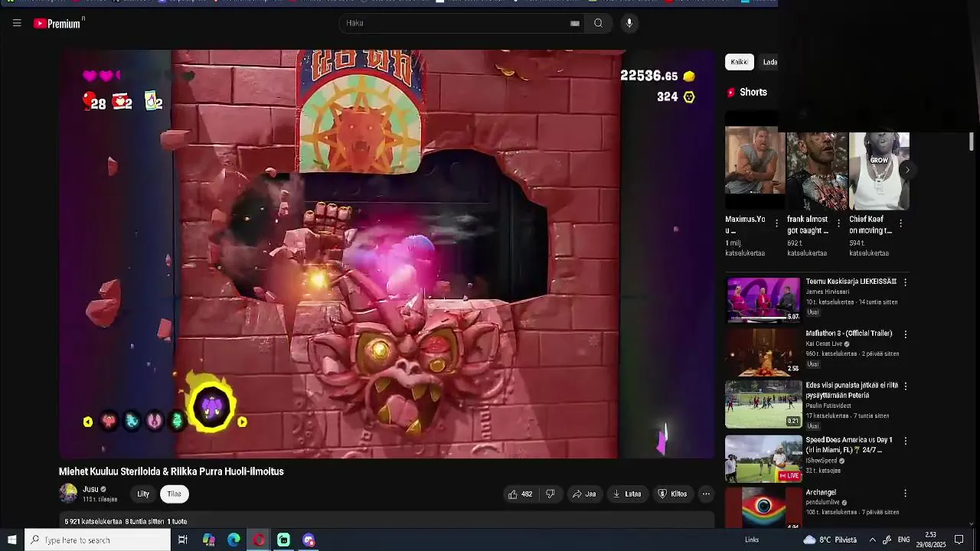
Task: Click the Lataa download button
Action: [627, 494]
